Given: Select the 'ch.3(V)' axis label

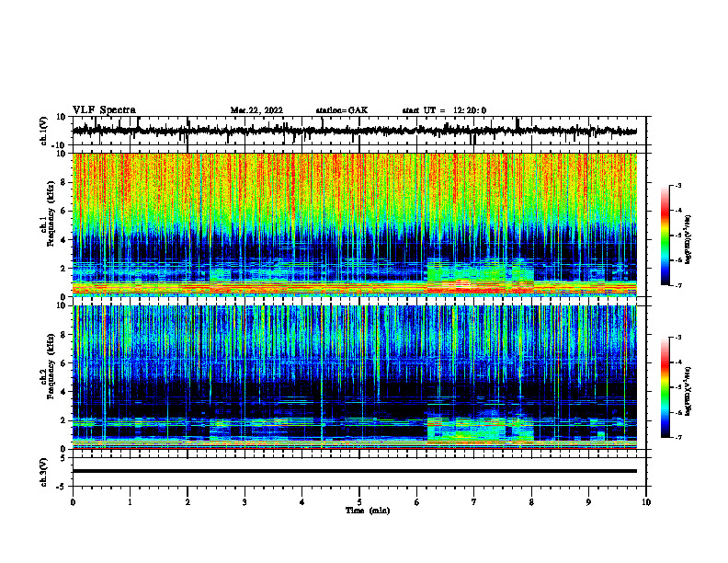Looking at the screenshot, I should 44,472.
